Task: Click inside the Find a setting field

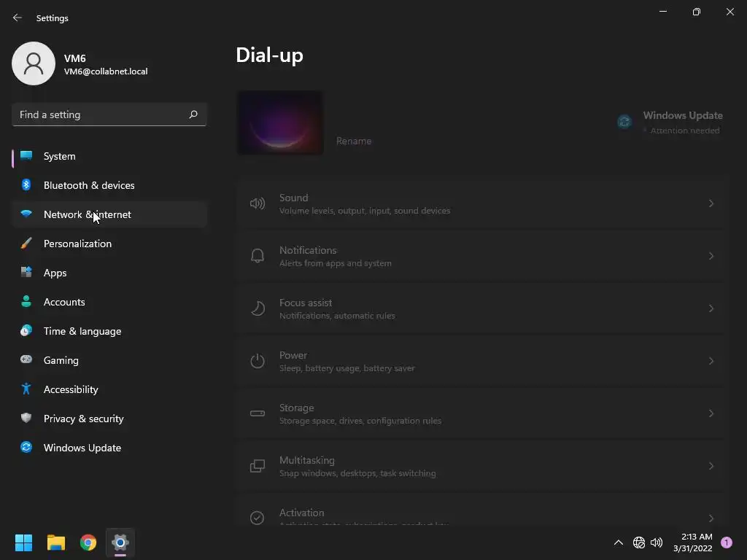Action: (109, 114)
